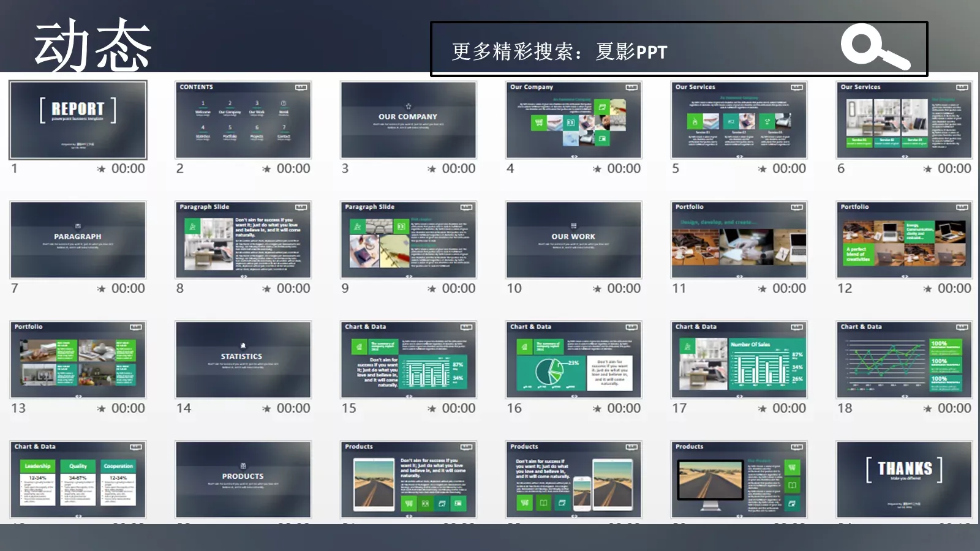The image size is (980, 551).
Task: Select slide 4 Our Company thumbnail
Action: [574, 119]
